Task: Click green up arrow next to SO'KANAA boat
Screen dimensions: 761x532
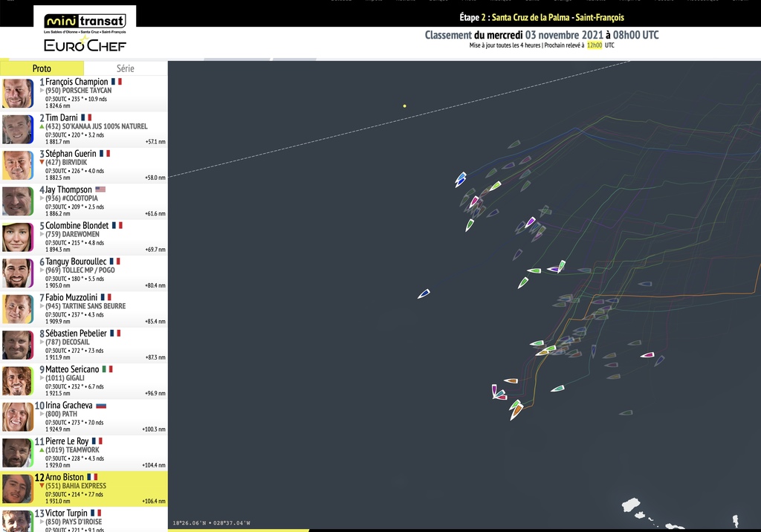Action: coord(42,126)
